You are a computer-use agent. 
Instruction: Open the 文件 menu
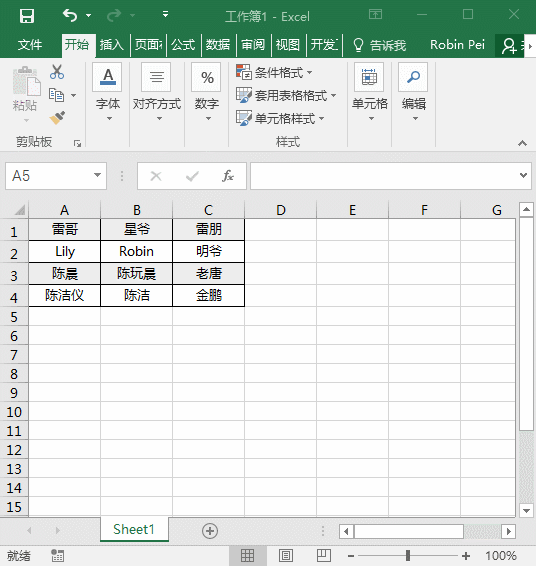[30, 45]
